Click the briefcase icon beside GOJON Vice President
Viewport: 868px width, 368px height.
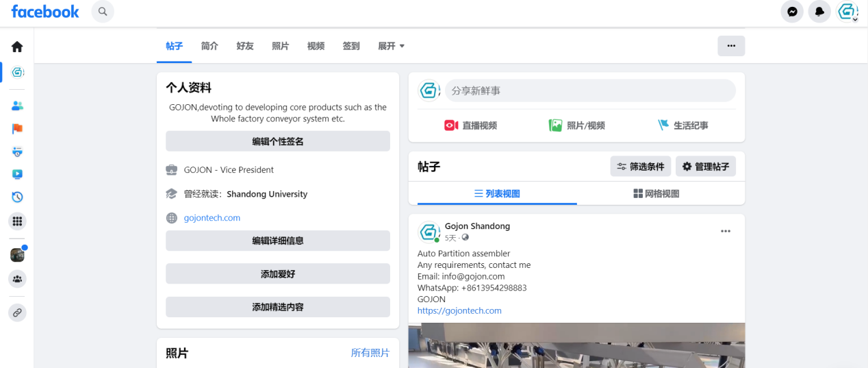pos(172,170)
